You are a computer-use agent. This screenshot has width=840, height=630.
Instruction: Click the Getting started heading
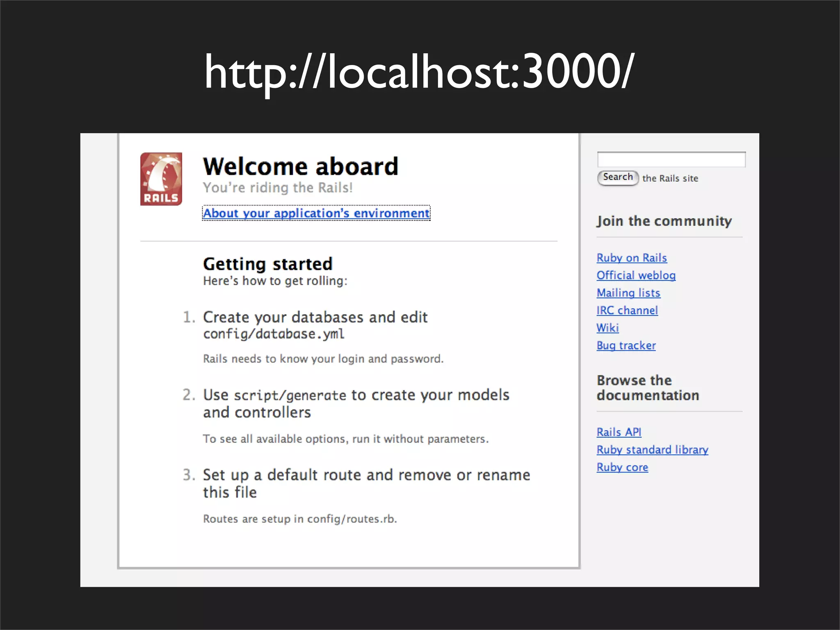tap(267, 264)
